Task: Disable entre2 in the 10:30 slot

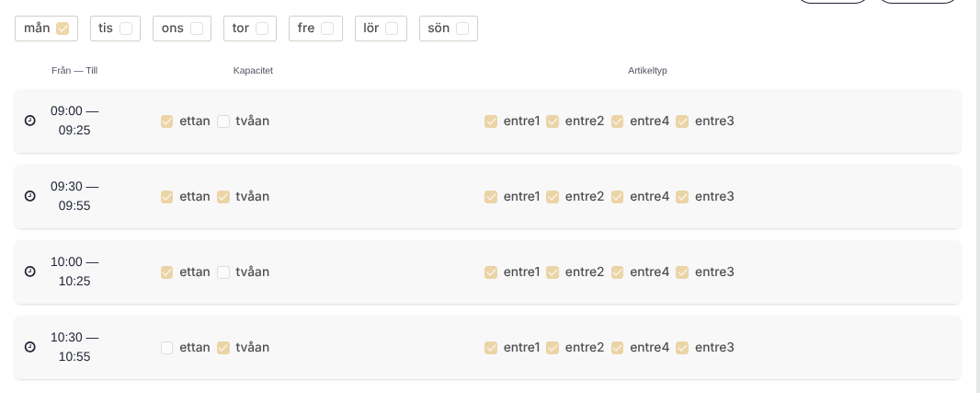Action: [x=553, y=347]
